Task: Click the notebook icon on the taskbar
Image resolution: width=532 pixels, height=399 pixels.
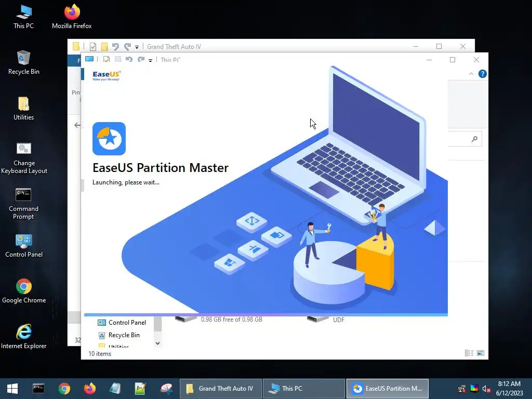Action: click(x=115, y=389)
